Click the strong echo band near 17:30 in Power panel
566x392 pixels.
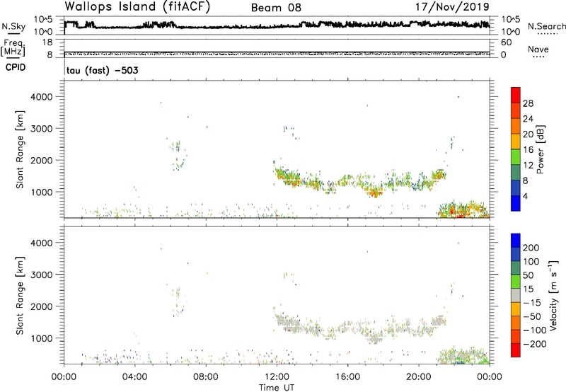tap(375, 192)
